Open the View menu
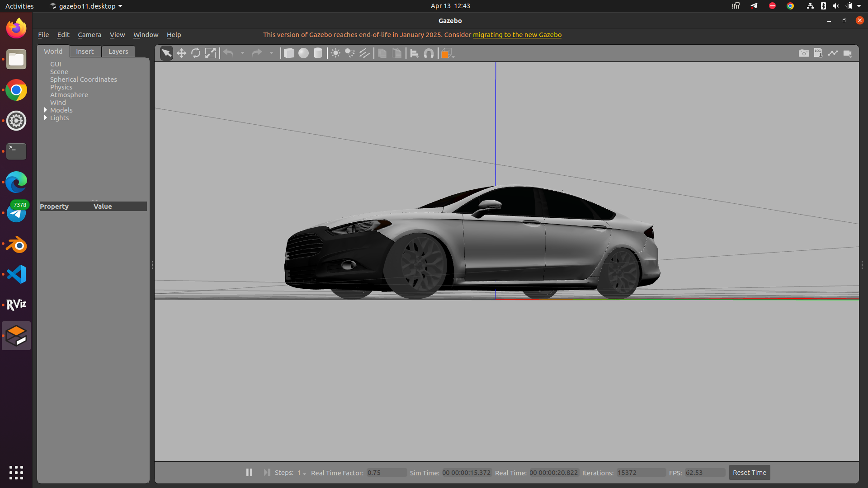 [x=117, y=35]
